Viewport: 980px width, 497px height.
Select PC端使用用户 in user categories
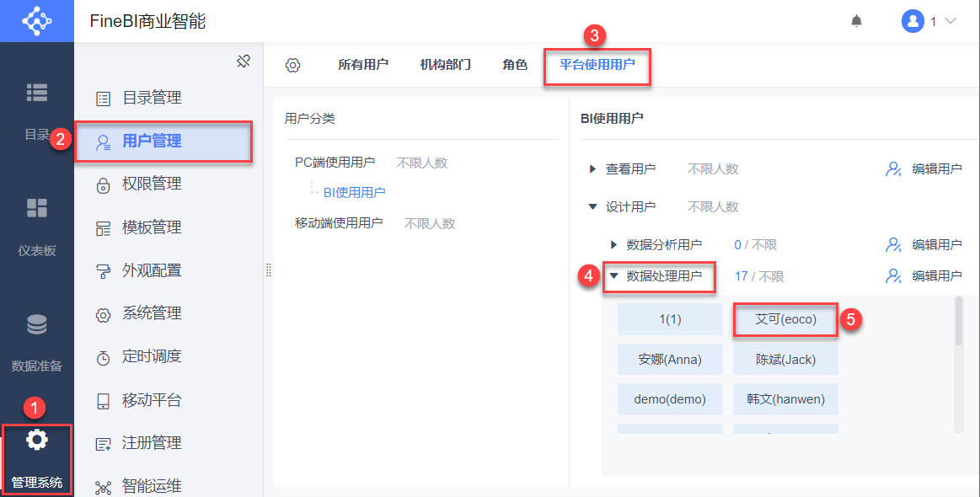[335, 163]
